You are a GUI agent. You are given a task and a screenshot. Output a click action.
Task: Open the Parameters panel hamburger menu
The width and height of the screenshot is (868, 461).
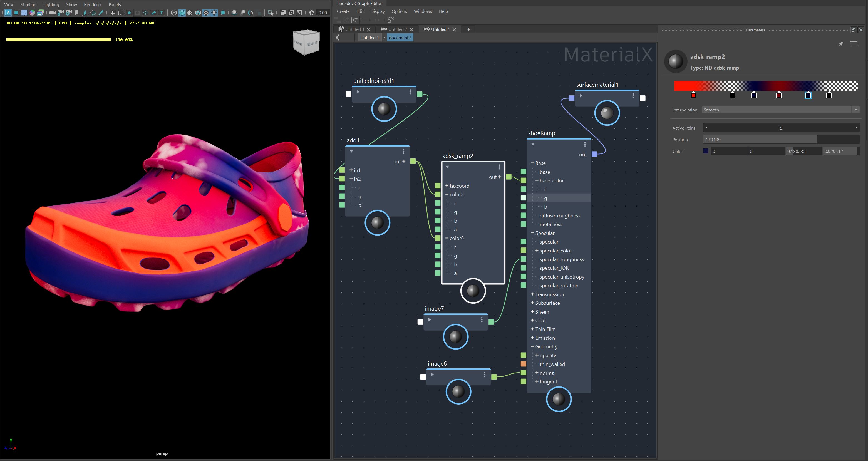click(854, 44)
